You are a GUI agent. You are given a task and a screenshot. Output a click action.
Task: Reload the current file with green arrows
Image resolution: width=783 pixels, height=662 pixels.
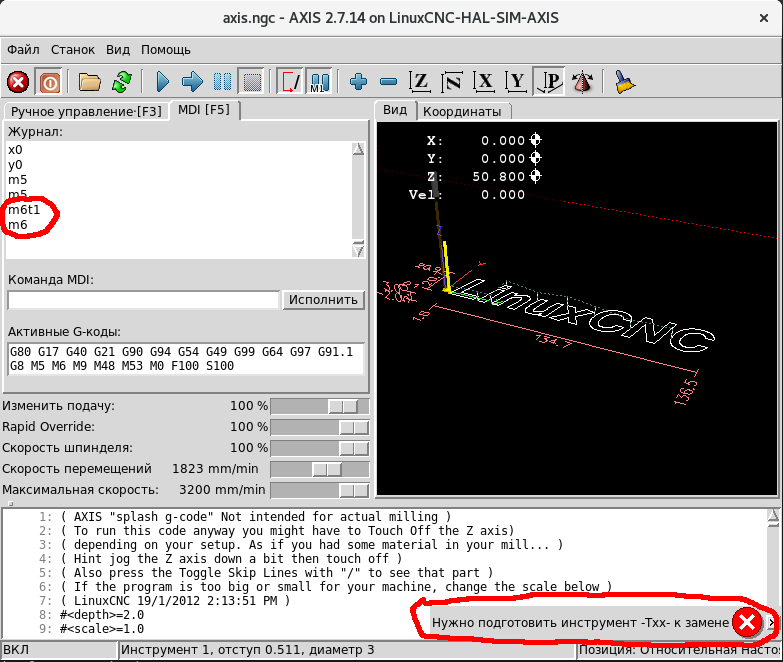click(122, 82)
